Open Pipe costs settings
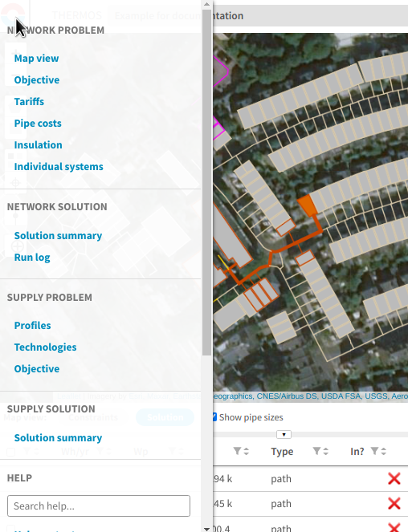 coord(38,123)
